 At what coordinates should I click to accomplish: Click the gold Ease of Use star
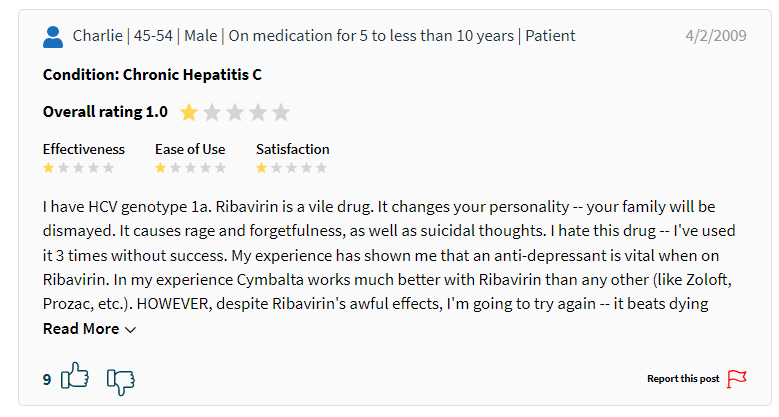pos(160,168)
